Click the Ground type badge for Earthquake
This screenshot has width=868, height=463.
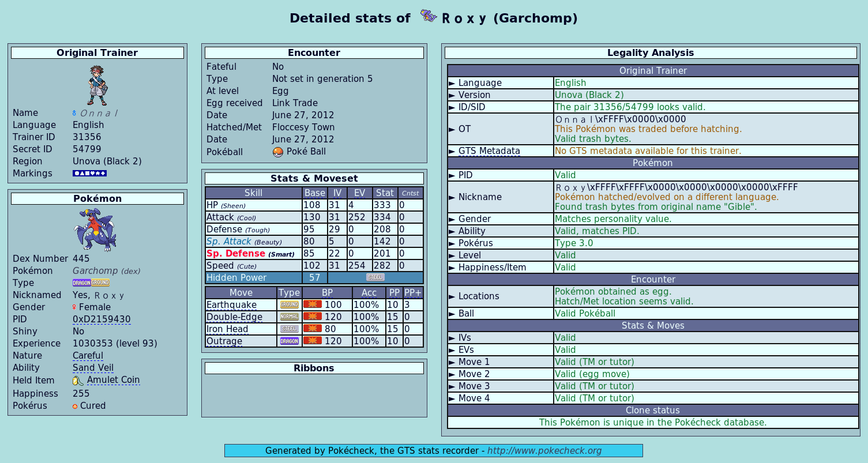coord(289,304)
